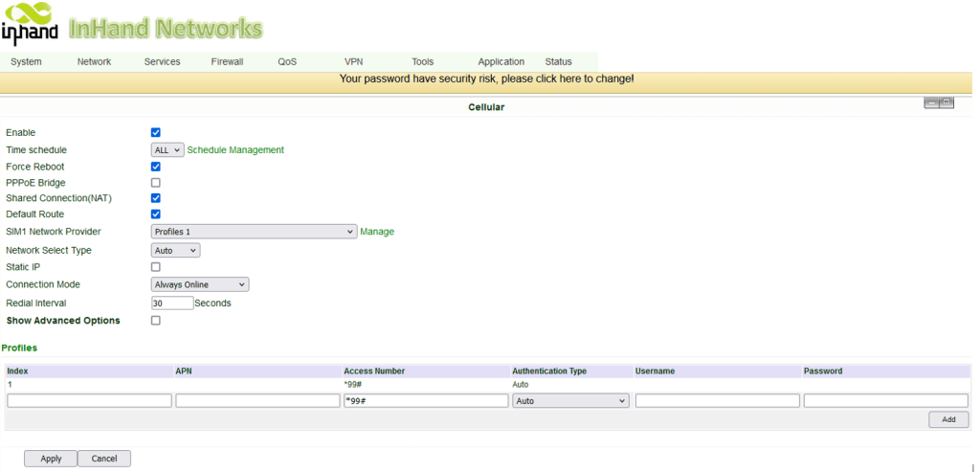Open the VPN menu
The height and width of the screenshot is (472, 980).
click(353, 62)
